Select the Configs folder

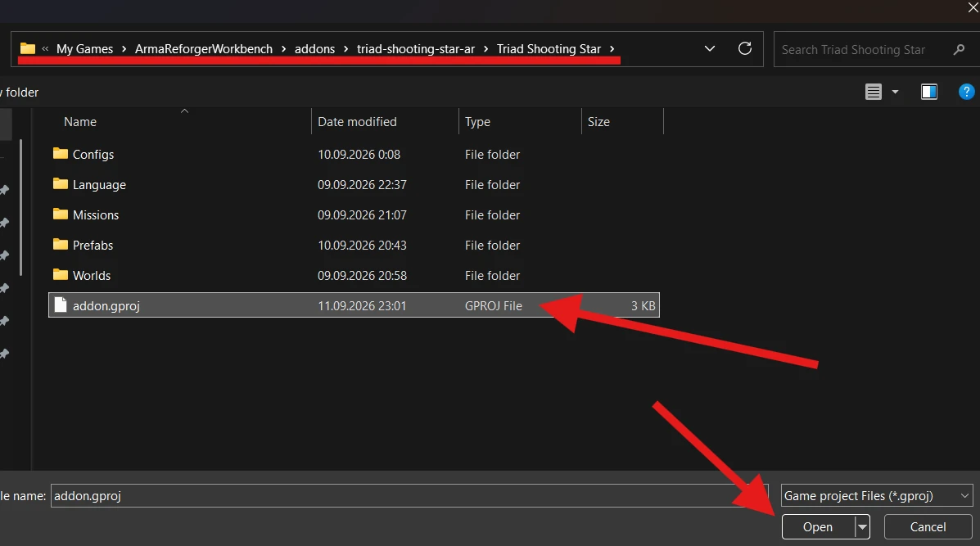click(93, 154)
